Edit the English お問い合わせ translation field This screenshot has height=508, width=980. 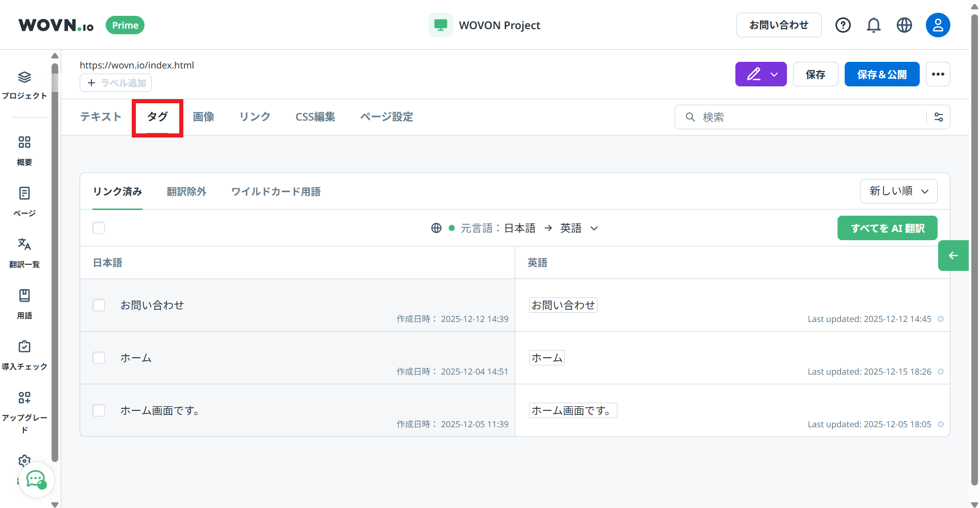coord(563,305)
